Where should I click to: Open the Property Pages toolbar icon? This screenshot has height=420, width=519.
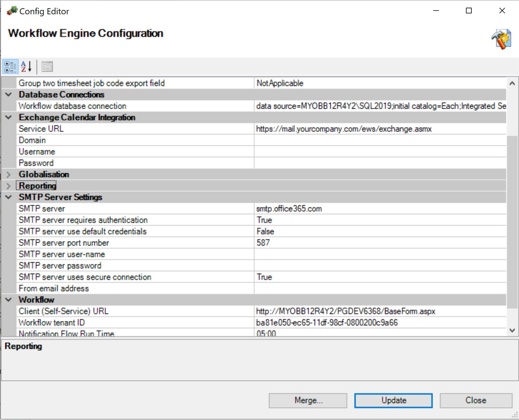(x=47, y=67)
